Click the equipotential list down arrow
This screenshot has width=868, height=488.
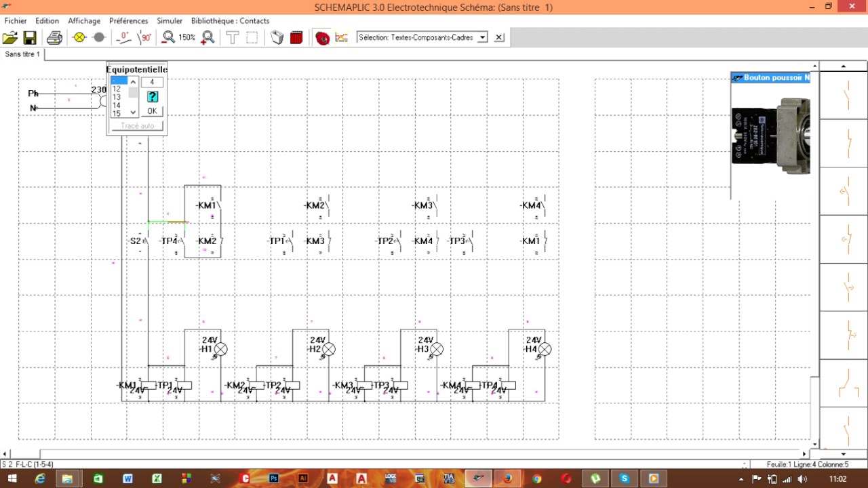click(133, 113)
